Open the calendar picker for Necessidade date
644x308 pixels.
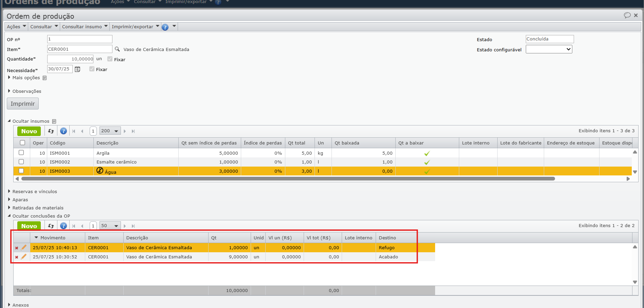[77, 69]
